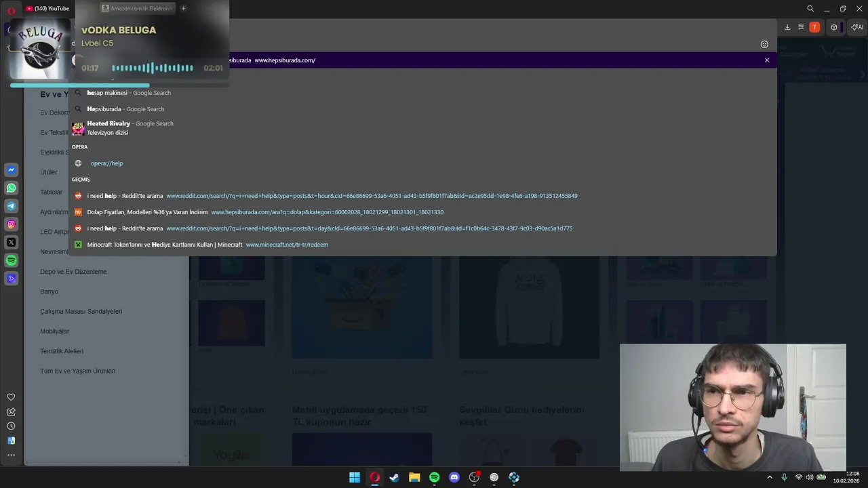
Task: Open File Explorer from taskbar
Action: click(x=414, y=477)
